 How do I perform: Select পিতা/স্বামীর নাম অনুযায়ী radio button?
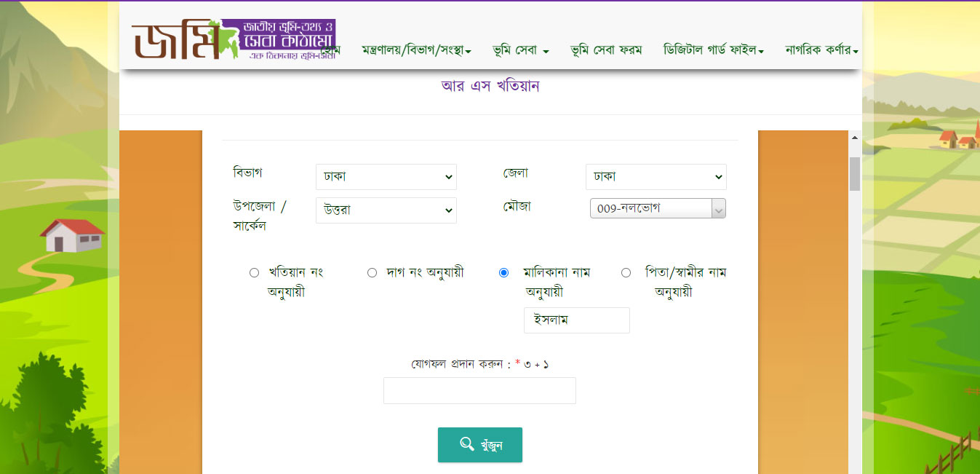coord(626,273)
